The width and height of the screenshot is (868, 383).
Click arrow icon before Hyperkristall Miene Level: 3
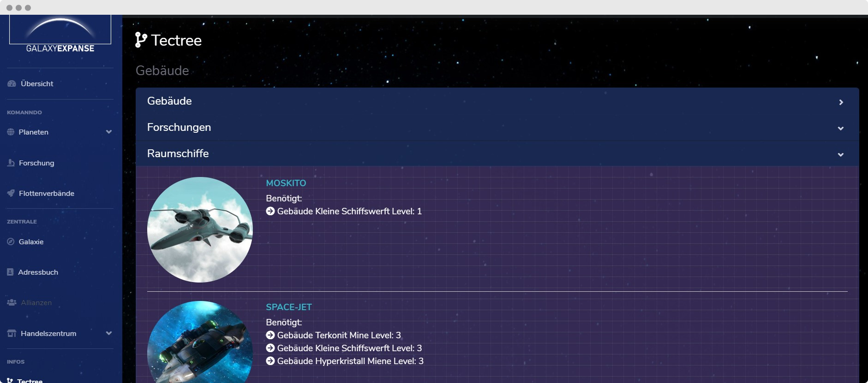pyautogui.click(x=270, y=361)
